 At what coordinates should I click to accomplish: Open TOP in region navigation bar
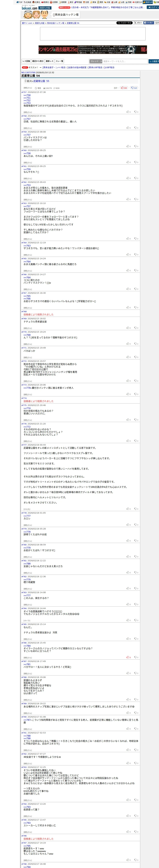click(x=20, y=2)
